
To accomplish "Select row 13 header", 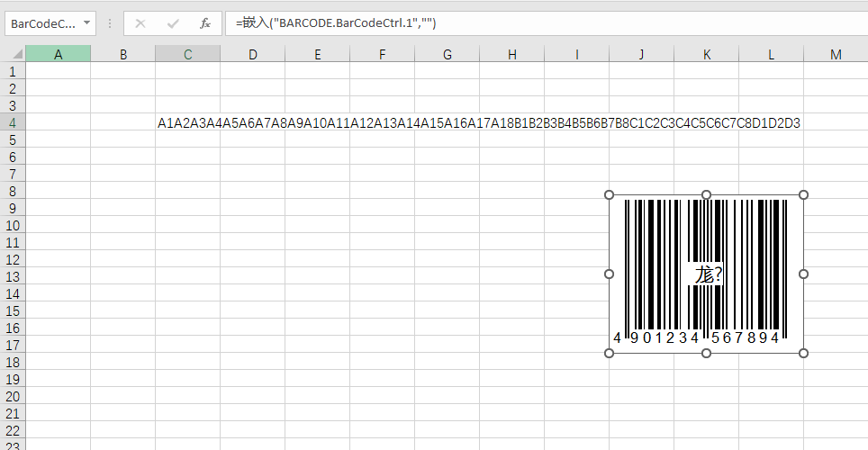I will click(13, 276).
